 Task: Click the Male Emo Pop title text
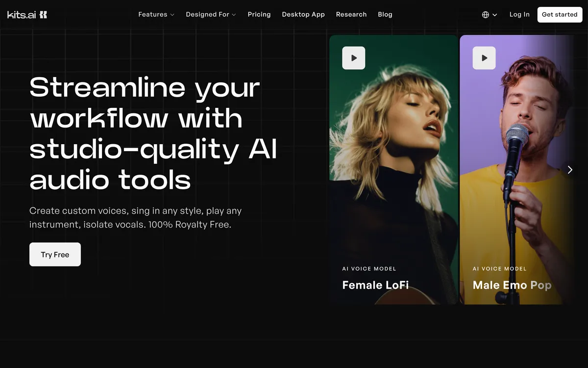click(512, 285)
